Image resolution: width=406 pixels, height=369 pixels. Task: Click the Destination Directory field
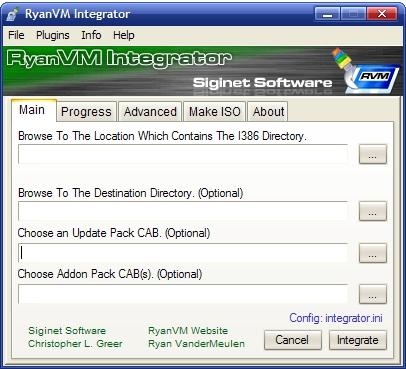pyautogui.click(x=183, y=211)
